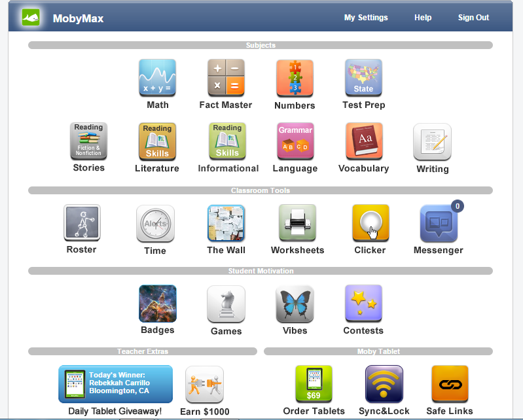View the Badges nebula icon
Image resolution: width=523 pixels, height=420 pixels.
pyautogui.click(x=158, y=304)
